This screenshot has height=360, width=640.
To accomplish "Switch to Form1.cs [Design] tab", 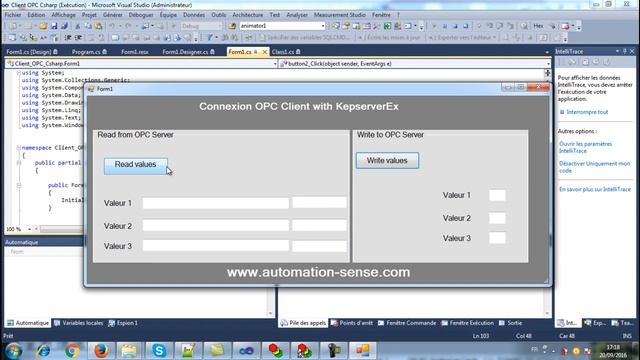I will tap(32, 52).
